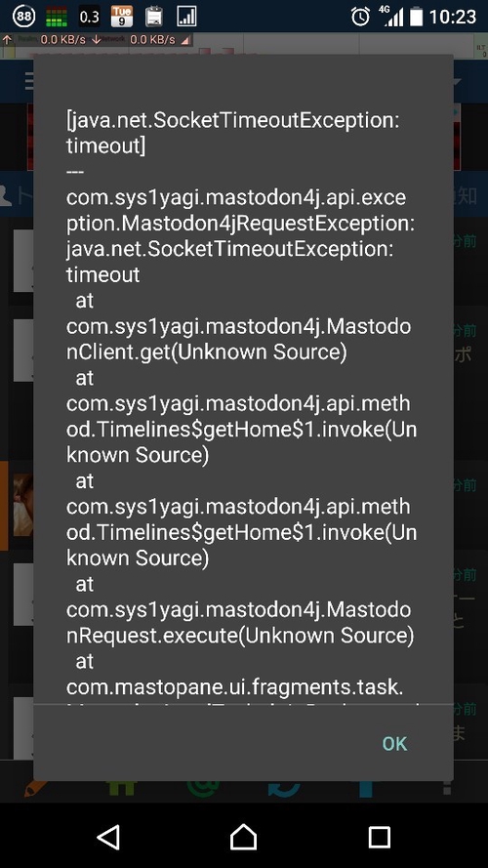Tap the 10:23 clock in status bar
Viewport: 488px width, 868px height.
453,17
